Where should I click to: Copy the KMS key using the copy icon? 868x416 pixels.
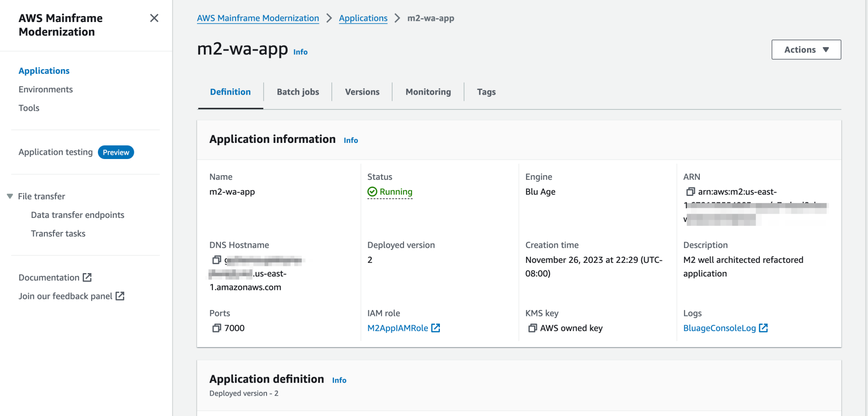pyautogui.click(x=532, y=327)
